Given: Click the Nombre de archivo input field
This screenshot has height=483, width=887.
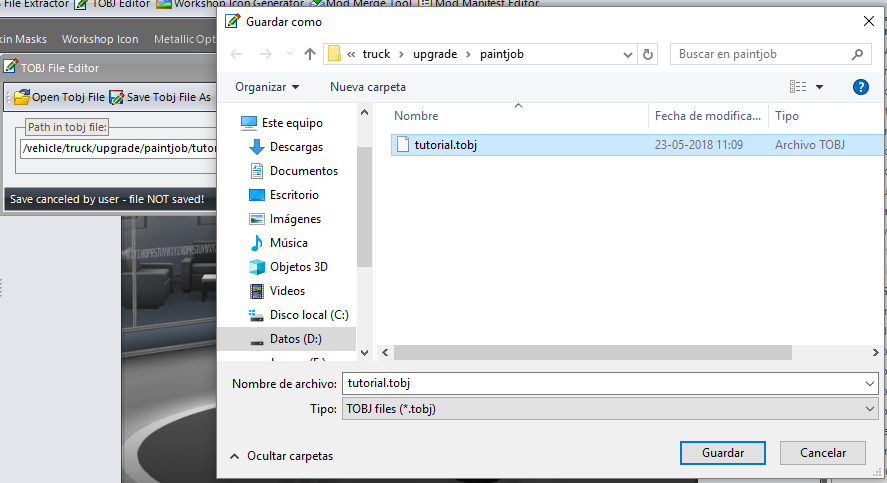Looking at the screenshot, I should [604, 383].
